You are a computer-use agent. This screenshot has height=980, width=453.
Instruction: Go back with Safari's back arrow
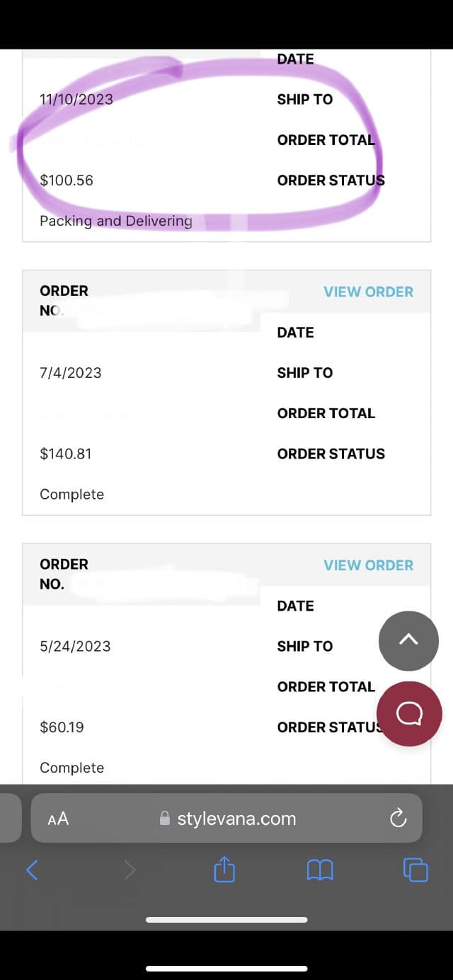pyautogui.click(x=32, y=870)
